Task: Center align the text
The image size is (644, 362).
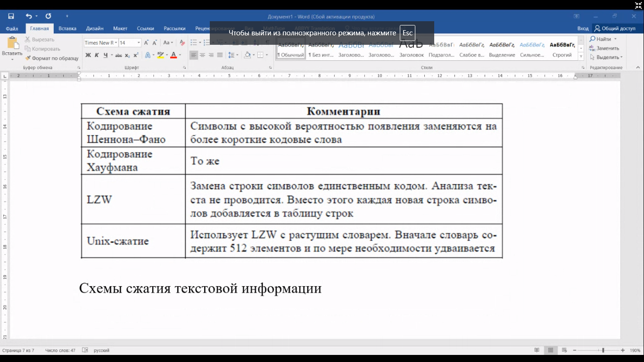Action: (202, 55)
